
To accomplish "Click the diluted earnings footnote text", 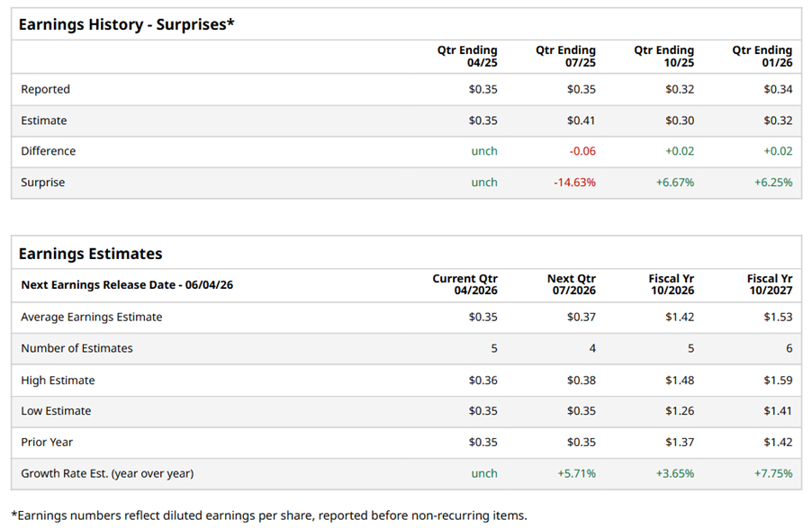I will click(268, 516).
